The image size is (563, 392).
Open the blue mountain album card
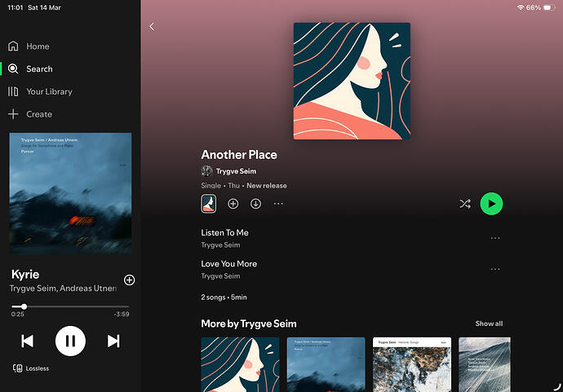(x=326, y=364)
